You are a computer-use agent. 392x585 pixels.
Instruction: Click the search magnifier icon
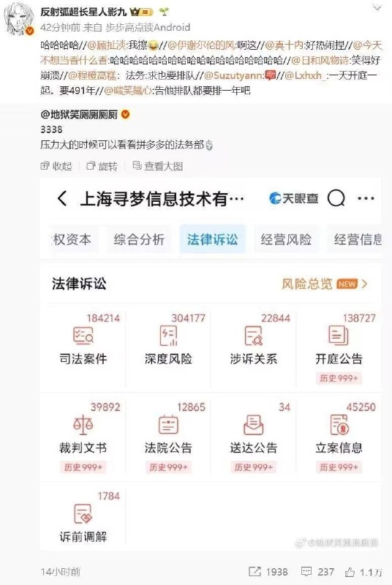point(336,198)
